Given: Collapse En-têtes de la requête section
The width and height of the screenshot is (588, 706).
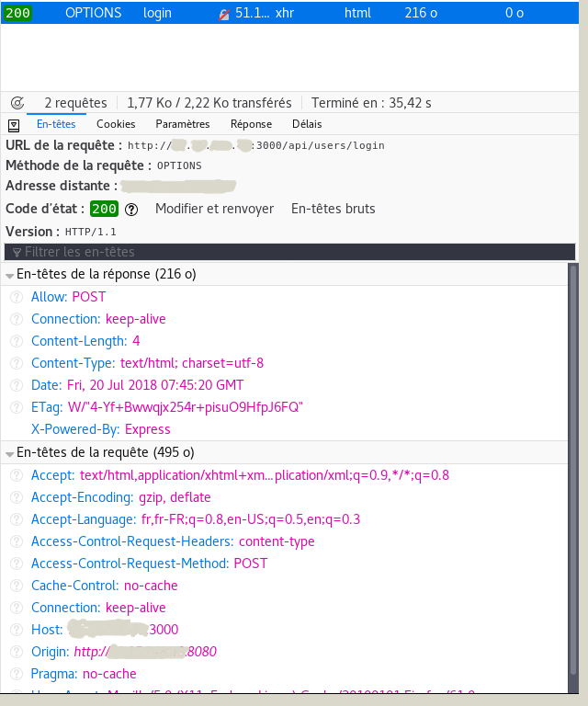Looking at the screenshot, I should pos(9,453).
